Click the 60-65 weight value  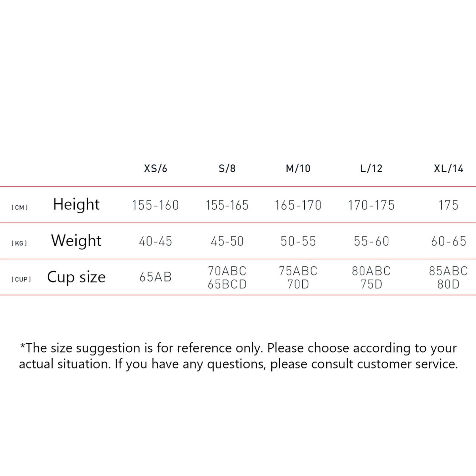point(449,241)
